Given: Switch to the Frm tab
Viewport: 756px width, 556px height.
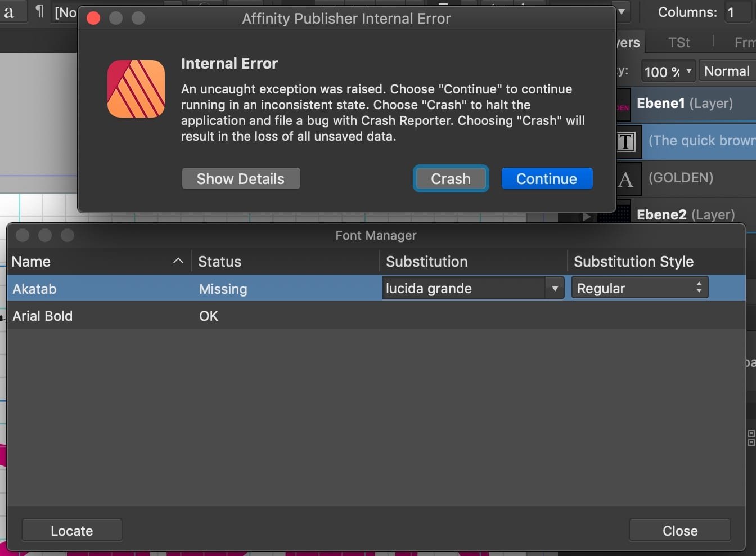Looking at the screenshot, I should click(744, 42).
